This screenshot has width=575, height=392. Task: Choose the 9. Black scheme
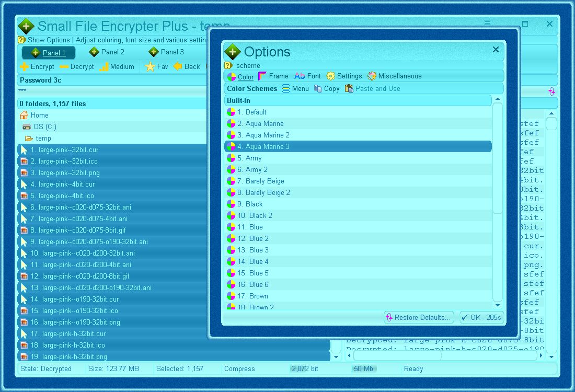click(x=358, y=204)
